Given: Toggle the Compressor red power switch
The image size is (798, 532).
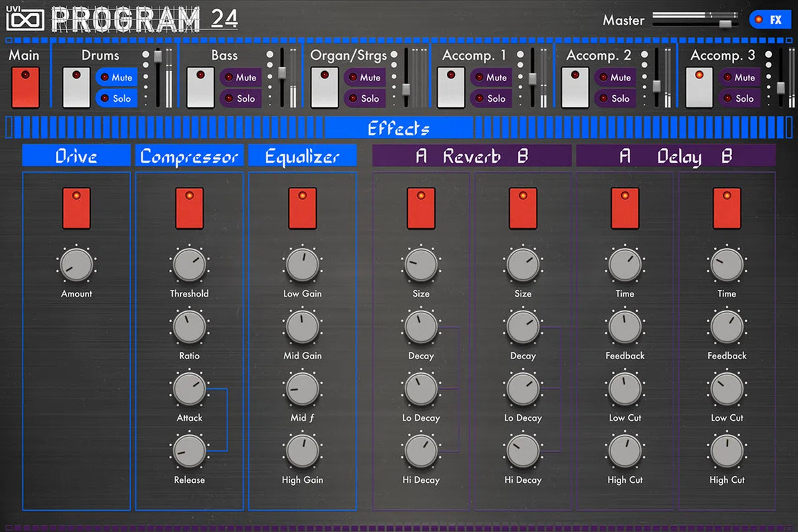Looking at the screenshot, I should 190,208.
